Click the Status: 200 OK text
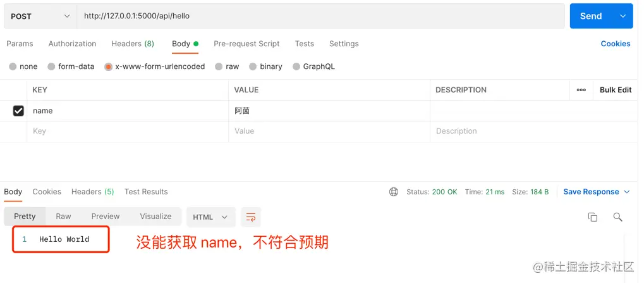The image size is (644, 283). point(432,192)
